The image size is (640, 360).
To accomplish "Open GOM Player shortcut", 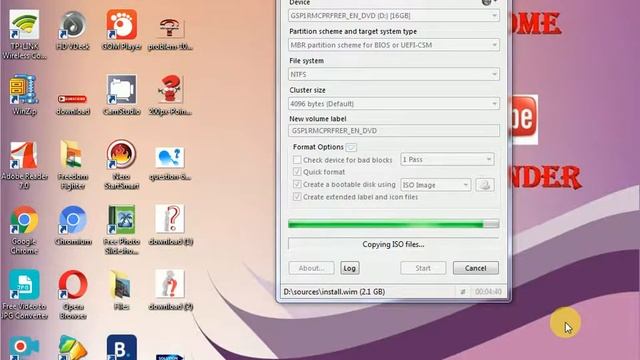I will pos(122,31).
